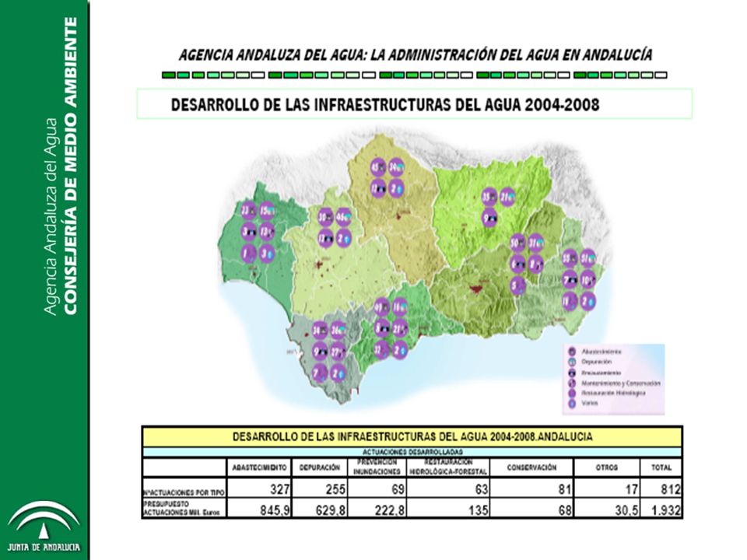Select the map marker showing 10
The width and height of the screenshot is (747, 560).
[x=588, y=280]
